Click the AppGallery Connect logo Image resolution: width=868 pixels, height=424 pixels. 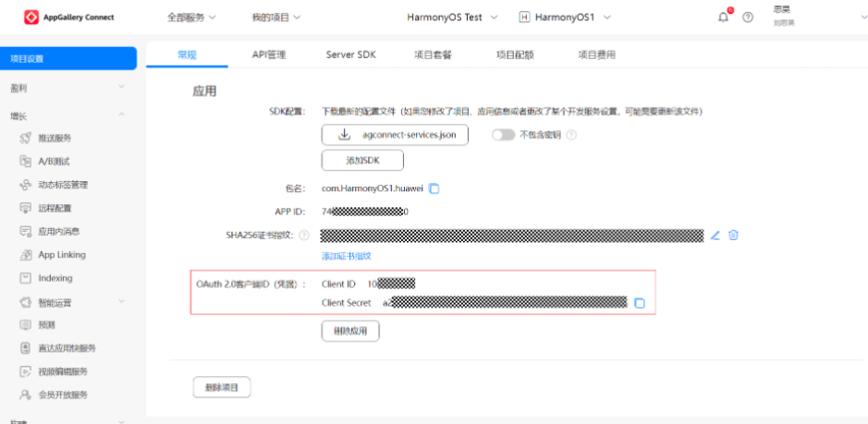click(x=69, y=18)
